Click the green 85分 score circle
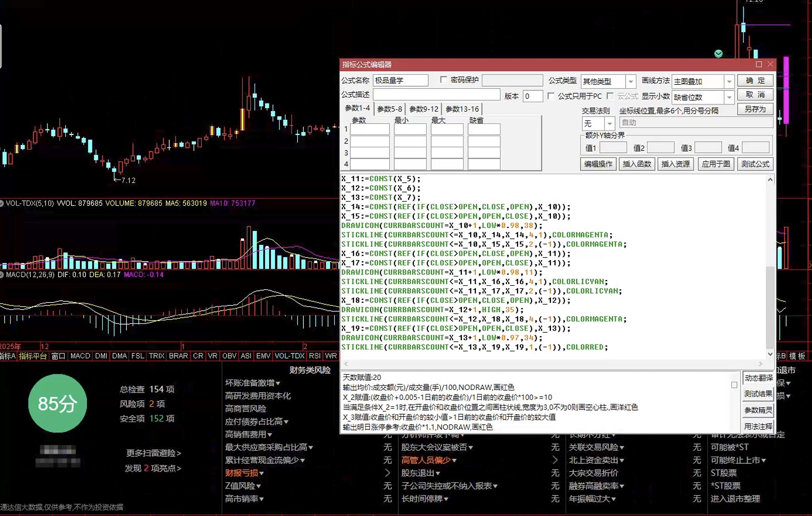The image size is (812, 516). [58, 404]
